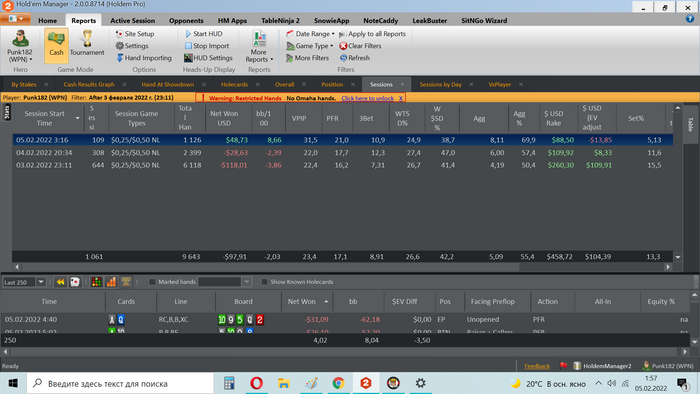Close the Position report tab
The image size is (700, 394).
point(353,84)
